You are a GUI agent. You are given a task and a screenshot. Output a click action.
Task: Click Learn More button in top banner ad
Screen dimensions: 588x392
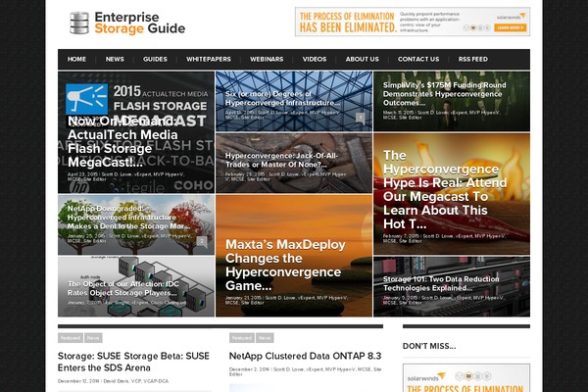tap(510, 27)
